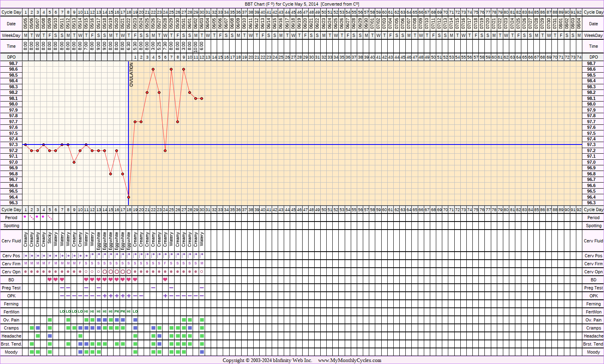Click the first PK FertMon reading on day 16
Viewport: 604px width, 364px height.
pyautogui.click(x=117, y=312)
